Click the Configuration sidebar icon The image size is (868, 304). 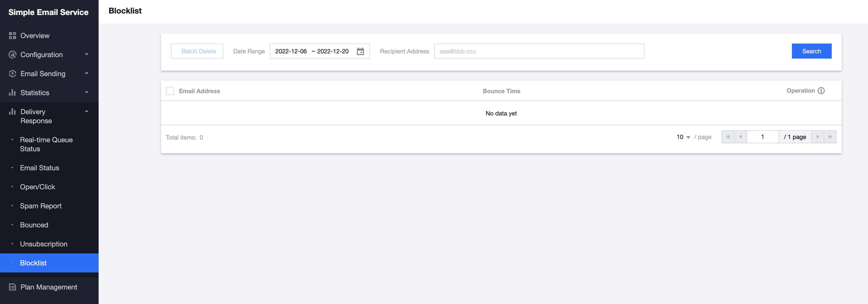(x=13, y=55)
